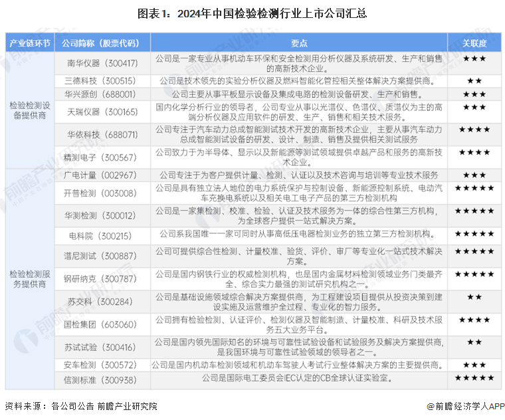Select company cell '天瑞仪器（300165）'
Image resolution: width=505 pixels, height=420 pixels.
coord(102,112)
